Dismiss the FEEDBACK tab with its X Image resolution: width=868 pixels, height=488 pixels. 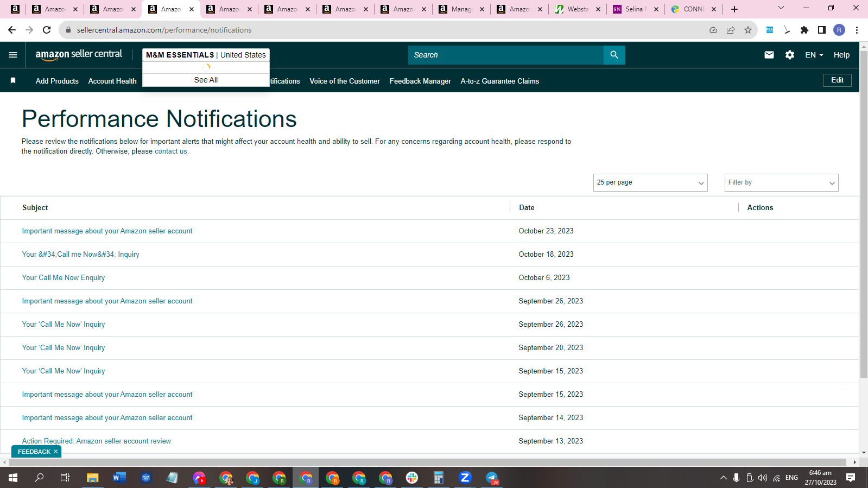(55, 452)
